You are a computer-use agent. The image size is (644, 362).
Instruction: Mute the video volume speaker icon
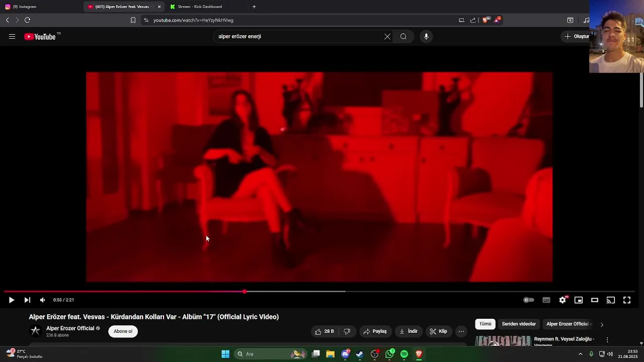(x=42, y=300)
